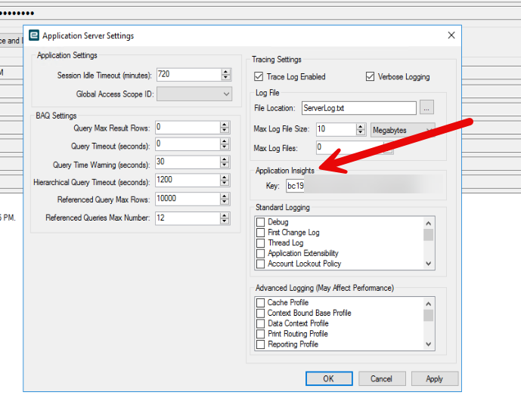This screenshot has width=521, height=420.
Task: Increment Referenced Query Max Rows value
Action: pyautogui.click(x=225, y=196)
